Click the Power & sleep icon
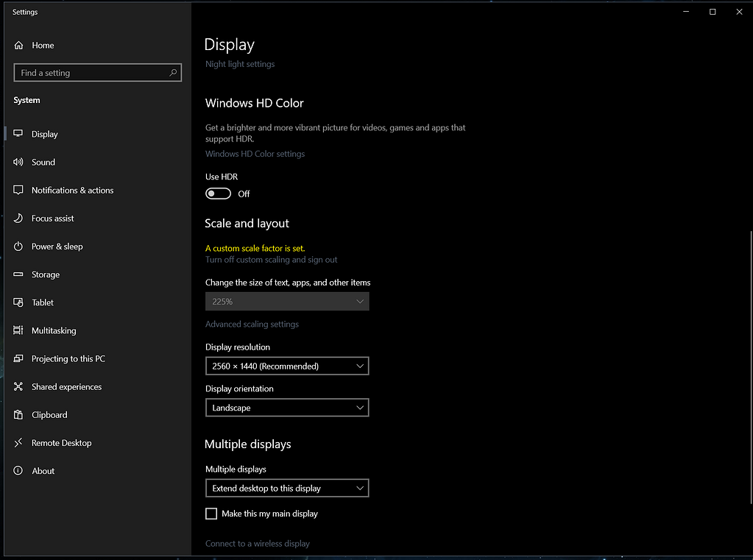 pos(18,246)
